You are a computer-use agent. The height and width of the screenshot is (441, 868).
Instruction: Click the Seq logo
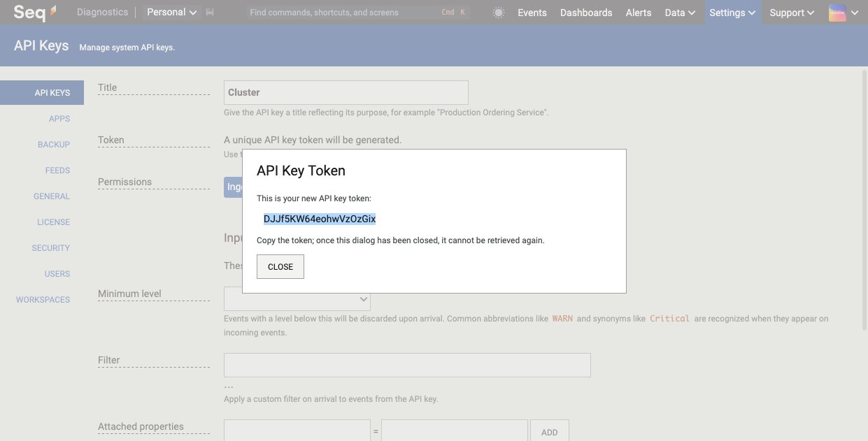pyautogui.click(x=35, y=13)
